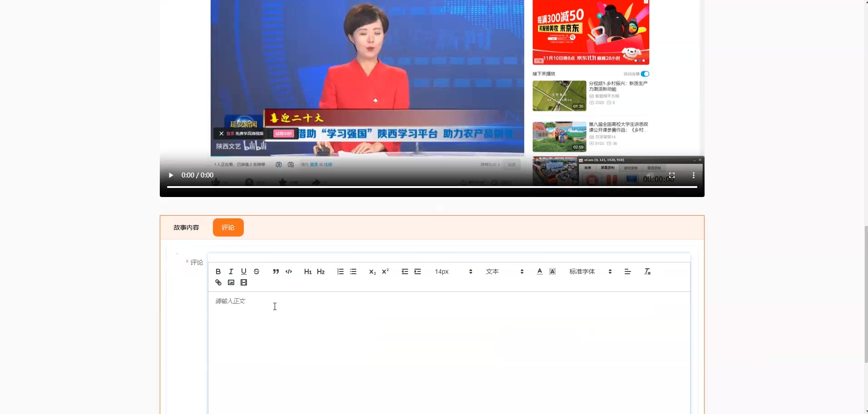Screen dimensions: 868x414
Task: Open the text alignment options
Action: pyautogui.click(x=628, y=271)
